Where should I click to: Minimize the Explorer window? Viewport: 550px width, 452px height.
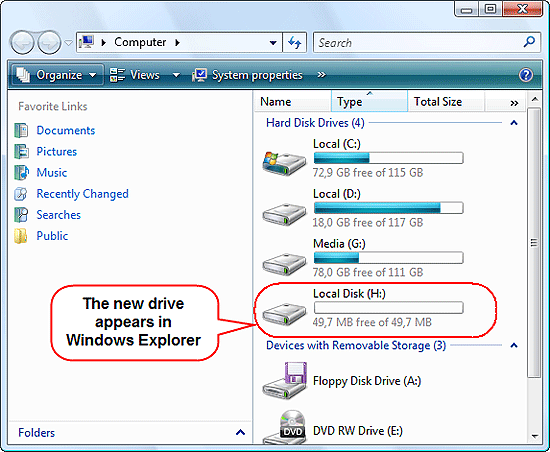[466, 9]
